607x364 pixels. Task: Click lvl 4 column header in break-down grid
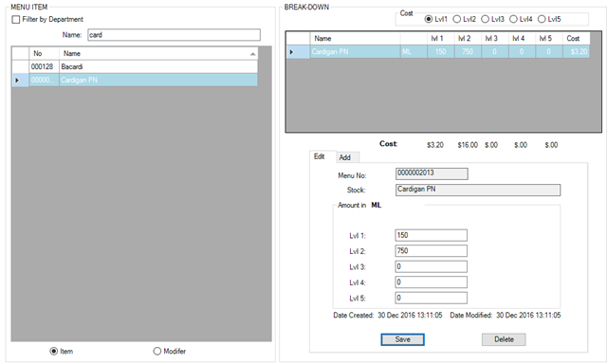click(x=522, y=38)
